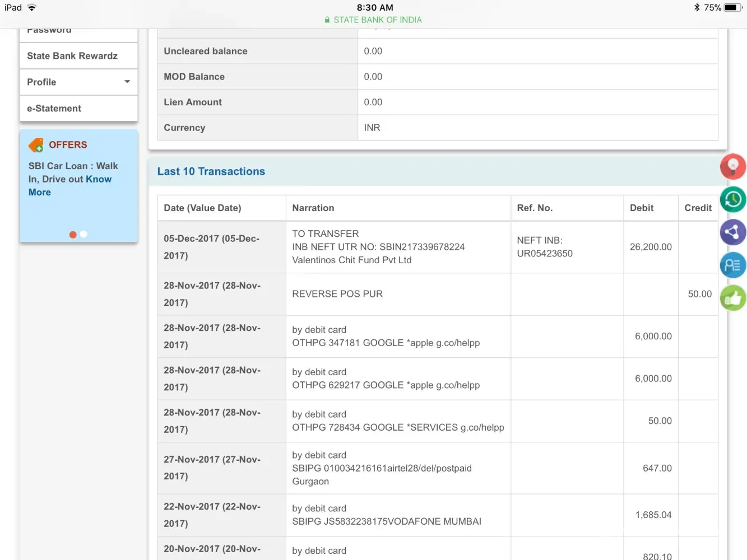
Task: Tap the Debit column header
Action: click(x=641, y=208)
